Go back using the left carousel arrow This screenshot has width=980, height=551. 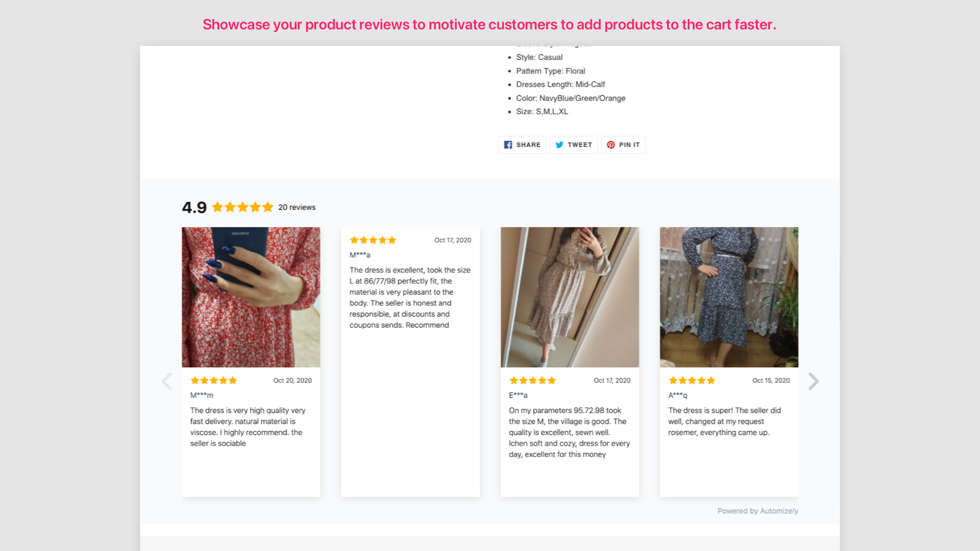[x=166, y=381]
